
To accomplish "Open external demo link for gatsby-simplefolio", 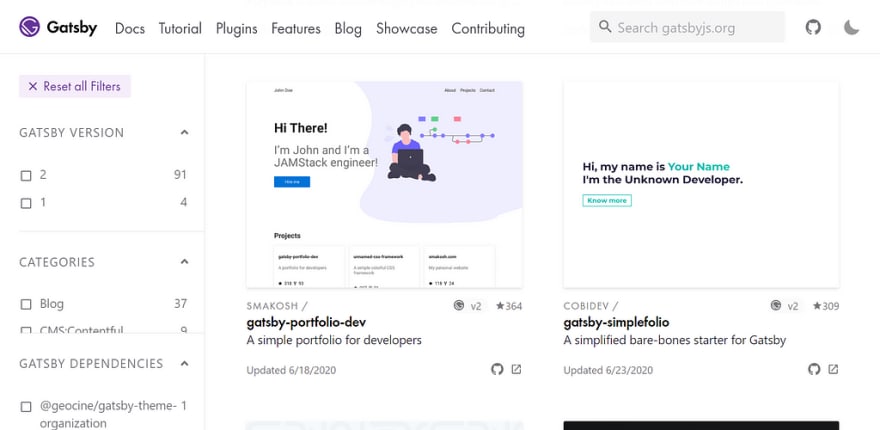I will click(x=833, y=369).
